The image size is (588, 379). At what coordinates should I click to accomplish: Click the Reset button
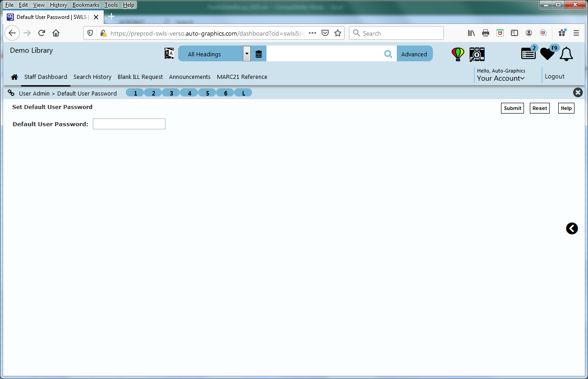tap(540, 108)
